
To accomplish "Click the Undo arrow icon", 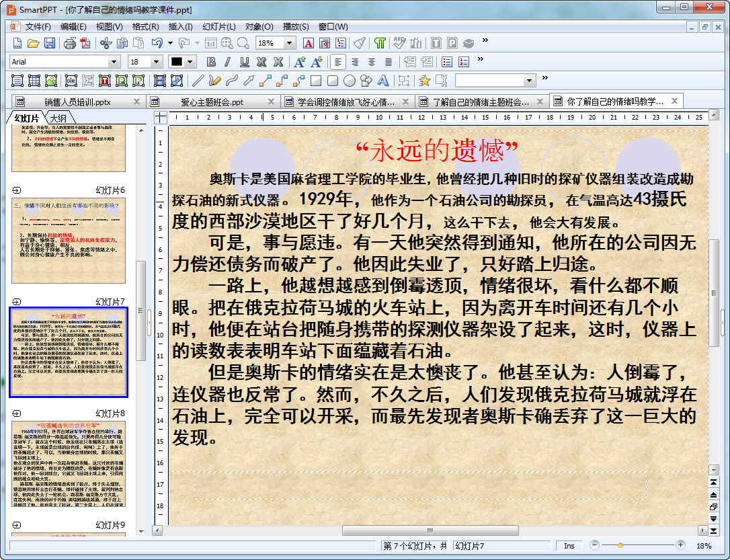I will 157,43.
